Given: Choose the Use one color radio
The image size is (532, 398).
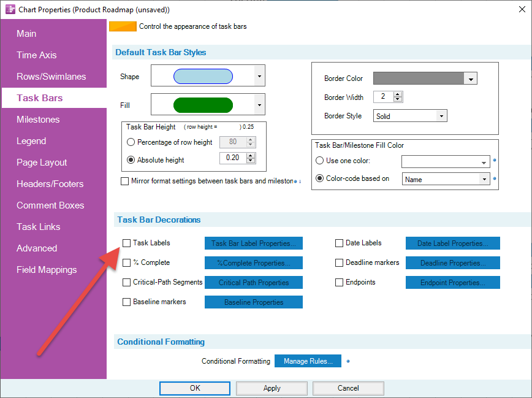Looking at the screenshot, I should coord(319,160).
